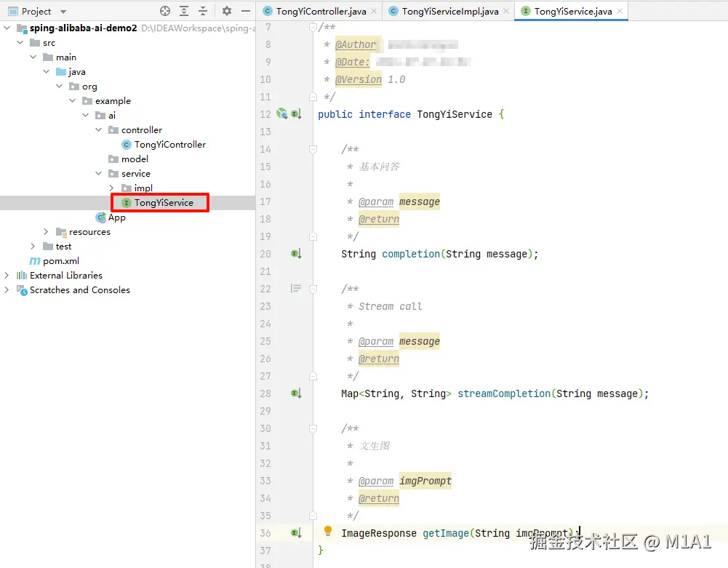Image resolution: width=728 pixels, height=568 pixels.
Task: Expand the resources folder
Action: 46,231
